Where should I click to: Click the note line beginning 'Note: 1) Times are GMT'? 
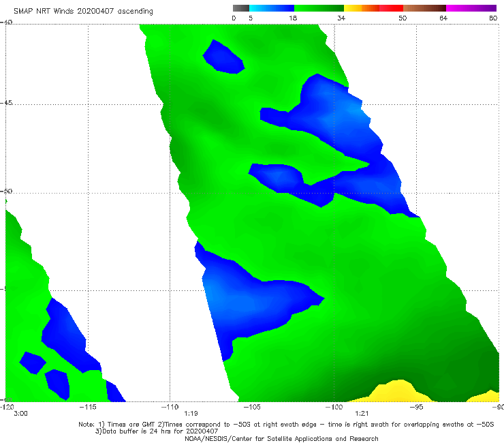click(x=286, y=425)
